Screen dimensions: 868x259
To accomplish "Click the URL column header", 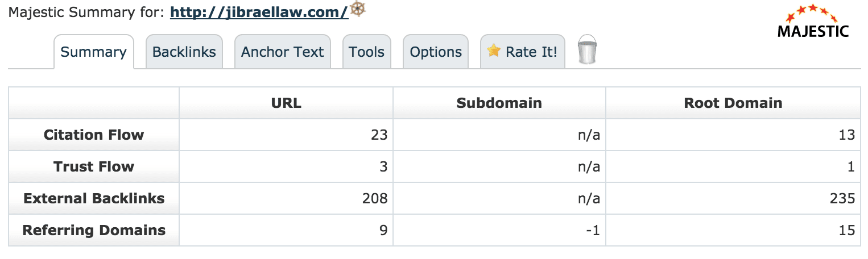I will tap(286, 103).
